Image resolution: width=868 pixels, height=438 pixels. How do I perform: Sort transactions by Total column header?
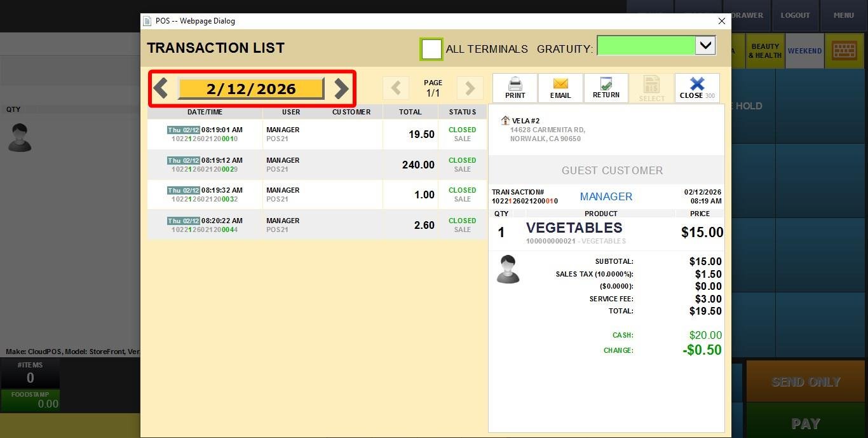click(410, 112)
